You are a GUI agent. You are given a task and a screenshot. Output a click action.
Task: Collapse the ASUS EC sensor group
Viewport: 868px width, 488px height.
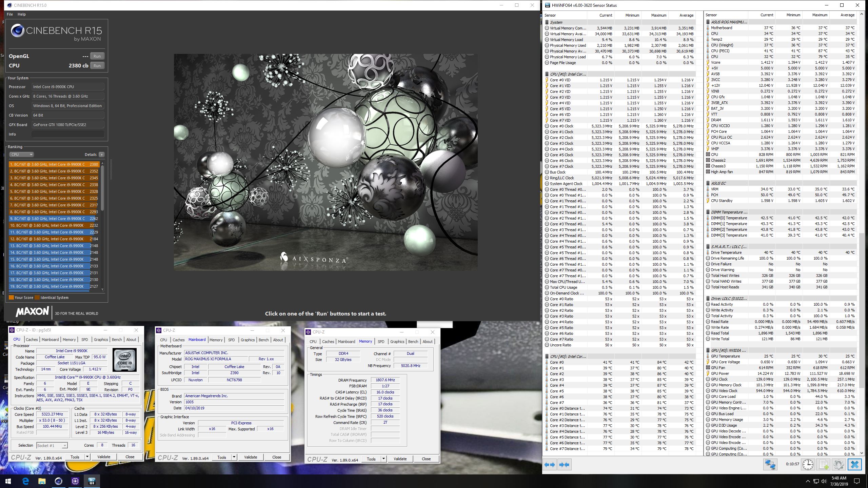(x=708, y=183)
